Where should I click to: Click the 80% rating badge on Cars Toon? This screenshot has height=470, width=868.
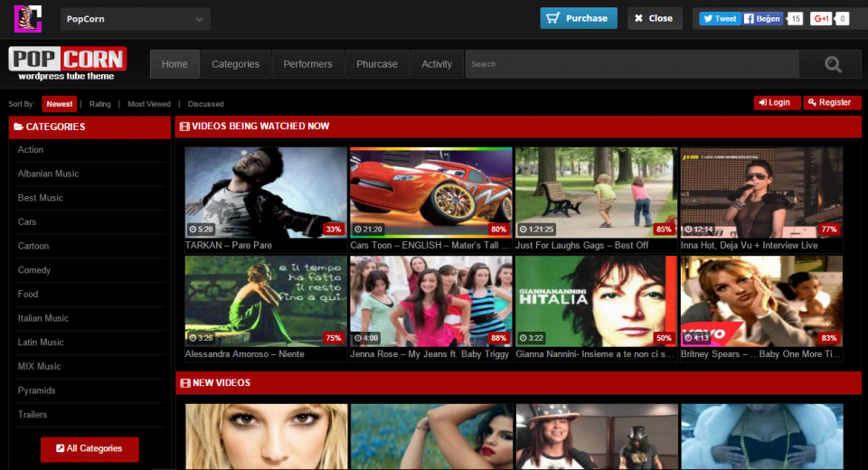[498, 230]
